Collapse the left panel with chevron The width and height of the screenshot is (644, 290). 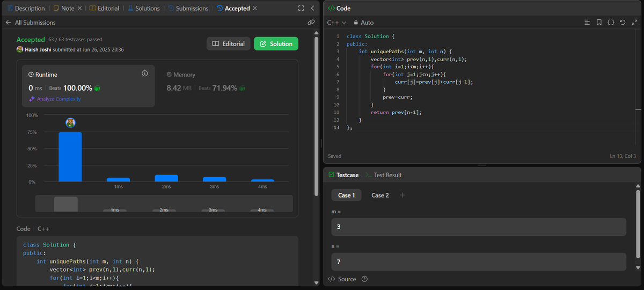(x=312, y=9)
